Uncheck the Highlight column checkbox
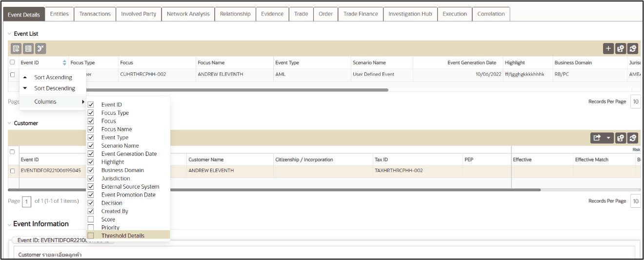Viewport: 644px width, 260px height. pyautogui.click(x=91, y=162)
